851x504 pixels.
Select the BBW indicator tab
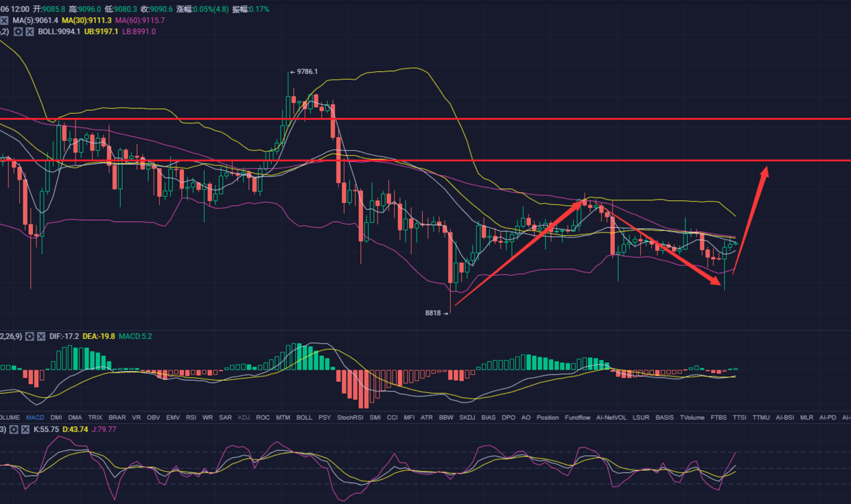(x=446, y=417)
